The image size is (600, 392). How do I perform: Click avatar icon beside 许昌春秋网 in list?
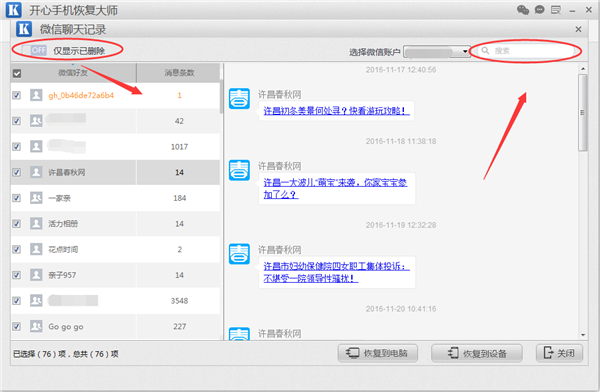pos(36,172)
